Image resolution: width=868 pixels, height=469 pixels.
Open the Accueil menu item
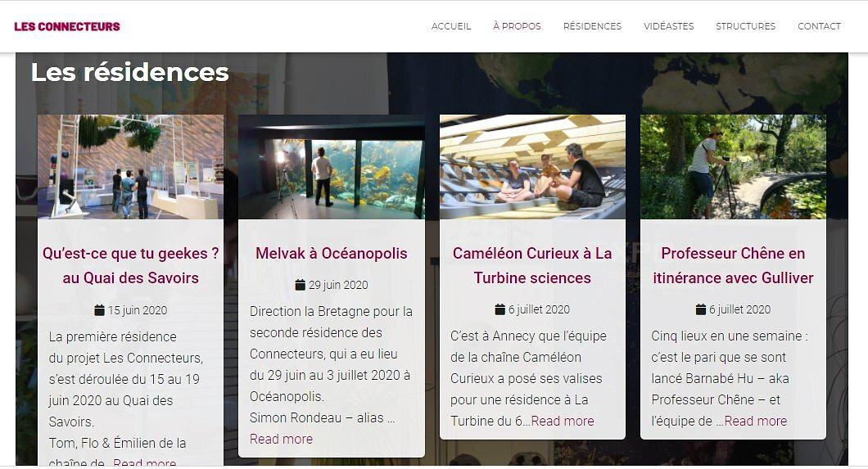click(x=451, y=26)
